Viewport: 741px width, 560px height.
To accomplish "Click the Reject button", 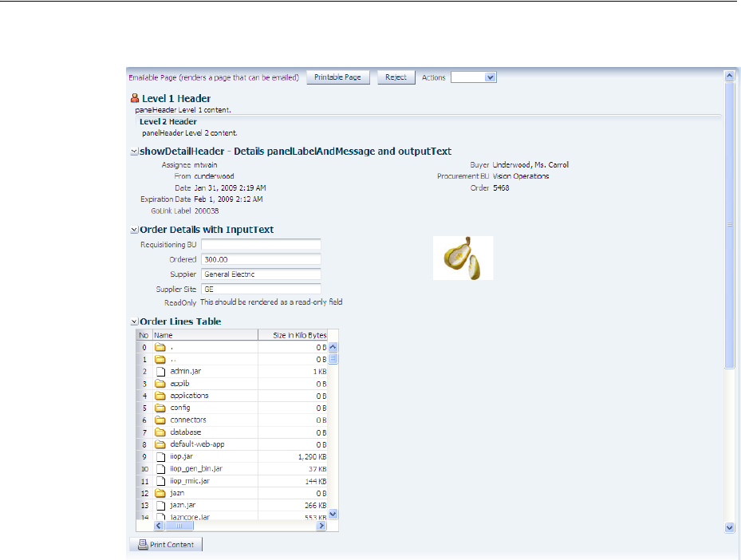I will tap(396, 77).
